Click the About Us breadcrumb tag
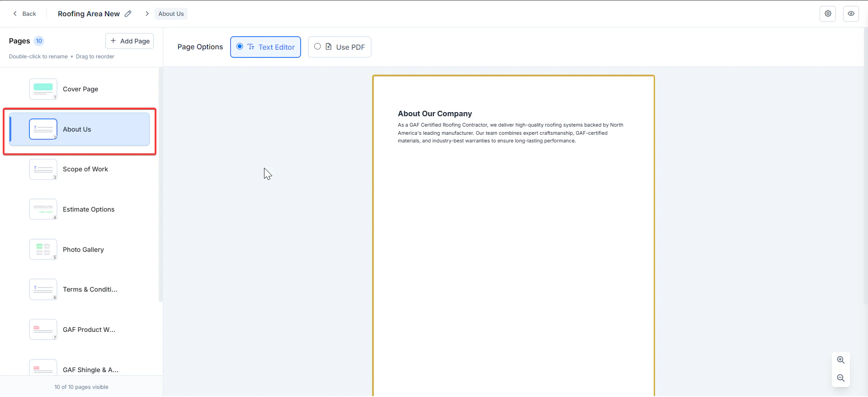This screenshot has height=397, width=868. [171, 14]
